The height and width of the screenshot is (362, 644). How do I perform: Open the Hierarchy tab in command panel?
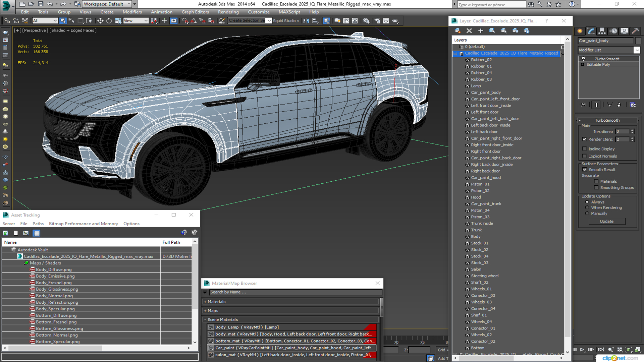[x=602, y=31]
